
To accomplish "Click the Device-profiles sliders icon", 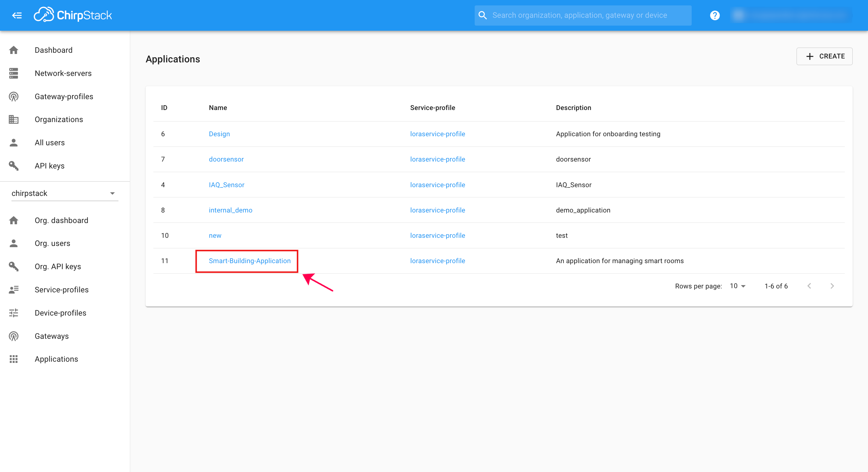I will [x=14, y=313].
